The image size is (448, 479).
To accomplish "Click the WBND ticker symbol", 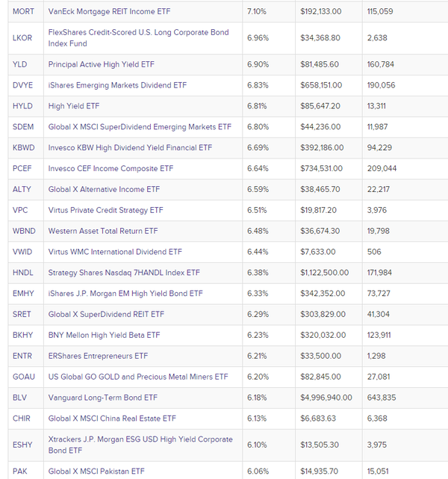I will pyautogui.click(x=24, y=231).
